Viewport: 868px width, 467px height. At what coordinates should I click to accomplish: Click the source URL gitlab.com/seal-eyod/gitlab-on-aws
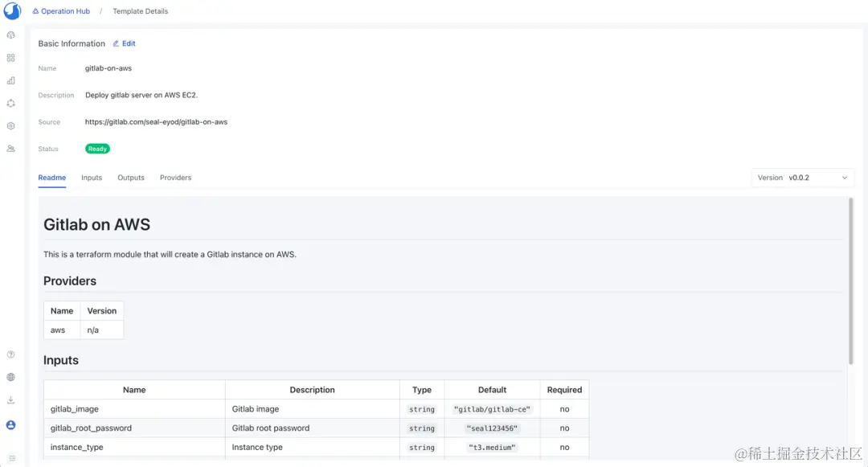156,121
